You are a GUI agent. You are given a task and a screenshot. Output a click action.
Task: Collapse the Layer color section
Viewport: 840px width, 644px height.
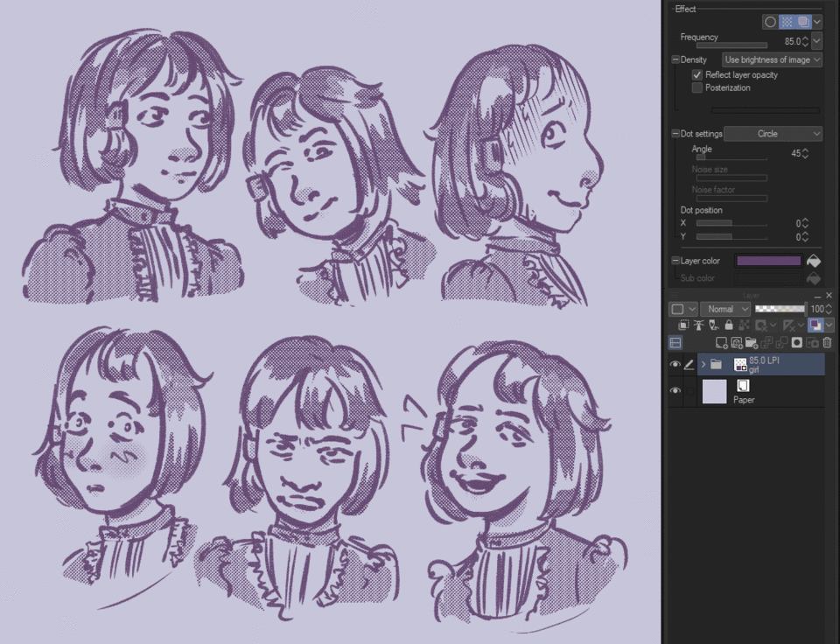[x=675, y=261]
